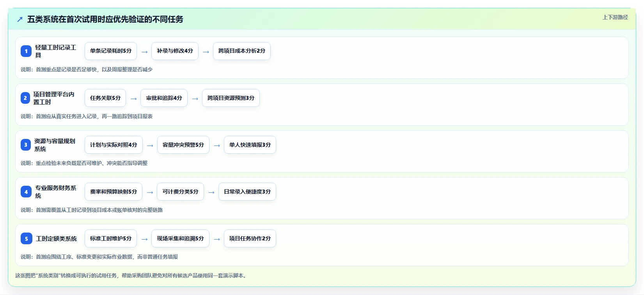Screen dimensions: 644x295
Task: Click the note 说明：首测应围绕工序、标准变更
Action: coord(99,257)
